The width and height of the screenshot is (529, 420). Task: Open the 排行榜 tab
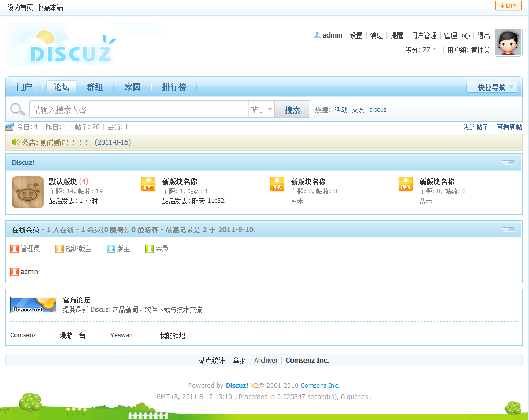click(174, 87)
